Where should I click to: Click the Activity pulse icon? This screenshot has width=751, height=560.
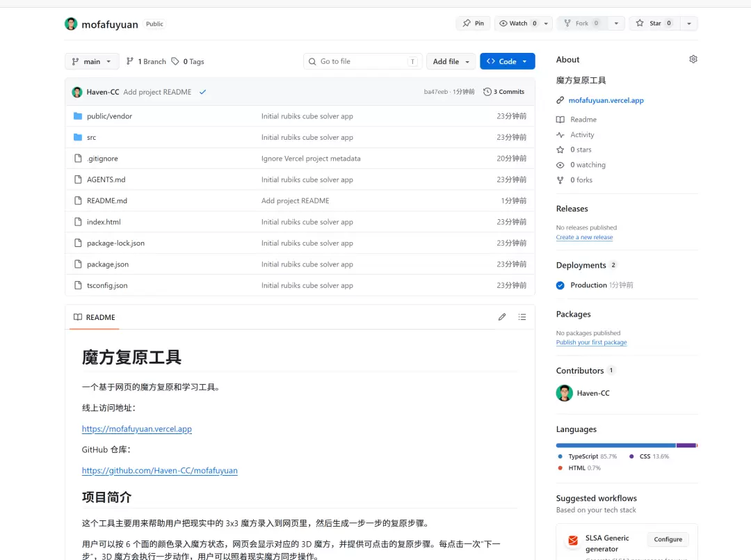[x=560, y=135]
